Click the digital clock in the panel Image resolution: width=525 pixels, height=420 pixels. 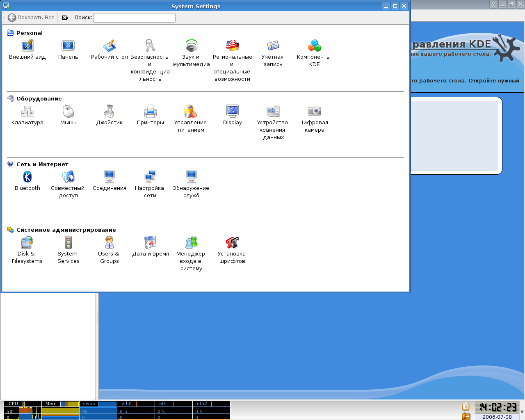click(x=498, y=407)
